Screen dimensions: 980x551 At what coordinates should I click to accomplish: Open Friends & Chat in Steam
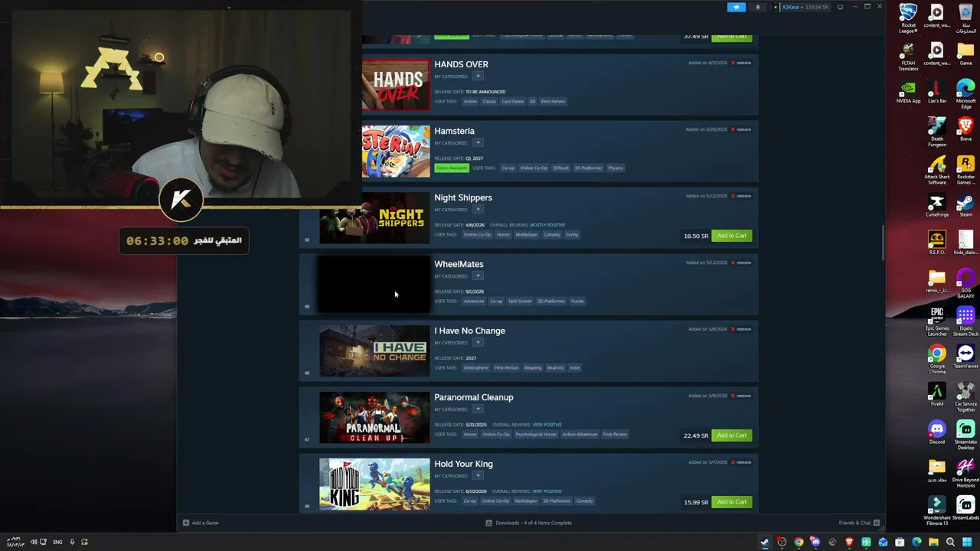pyautogui.click(x=859, y=523)
